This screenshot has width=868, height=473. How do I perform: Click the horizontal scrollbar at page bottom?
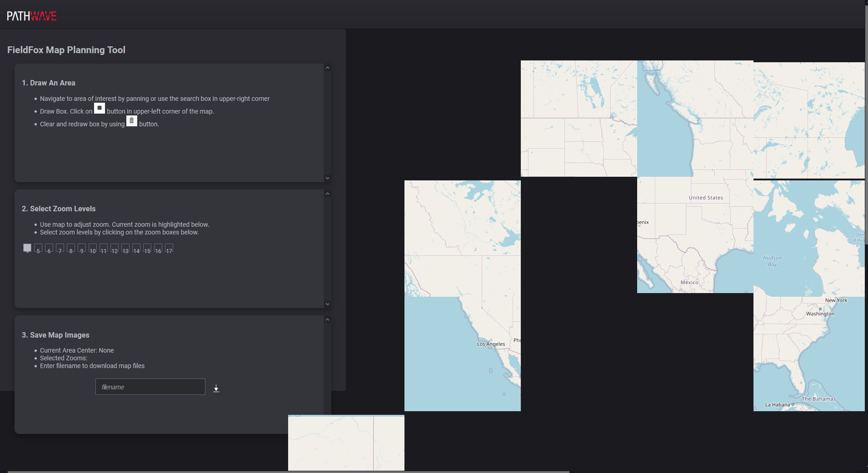(289, 472)
